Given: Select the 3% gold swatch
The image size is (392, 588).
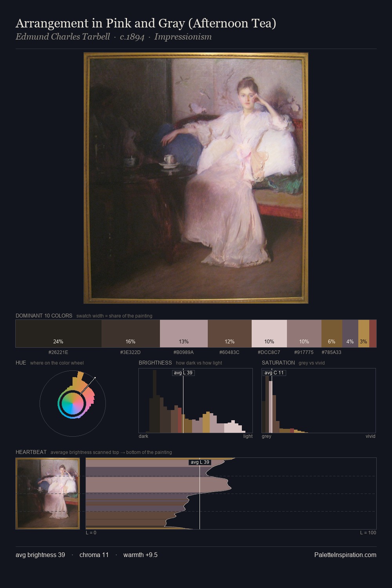Looking at the screenshot, I should 364,334.
